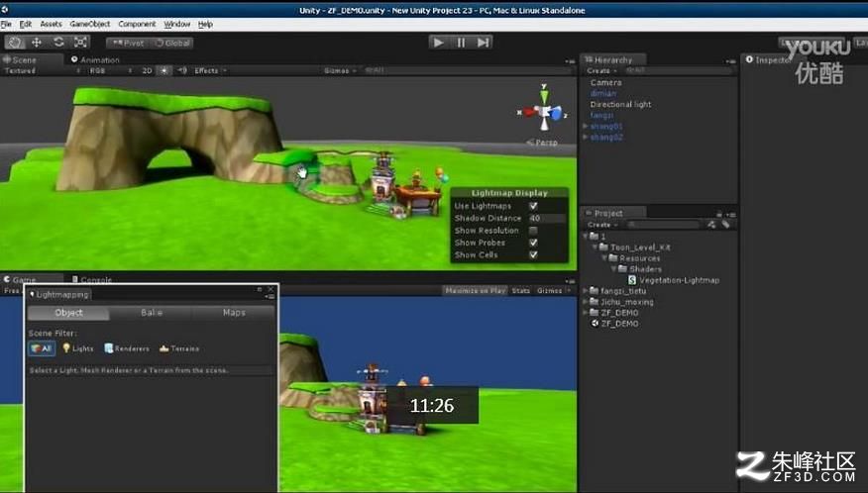Switch to the Scene tab
Viewport: 868px width, 493px height.
[x=21, y=59]
